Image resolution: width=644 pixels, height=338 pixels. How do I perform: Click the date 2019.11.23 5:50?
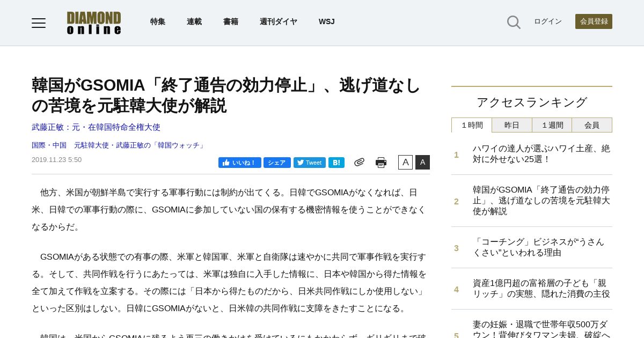[56, 160]
